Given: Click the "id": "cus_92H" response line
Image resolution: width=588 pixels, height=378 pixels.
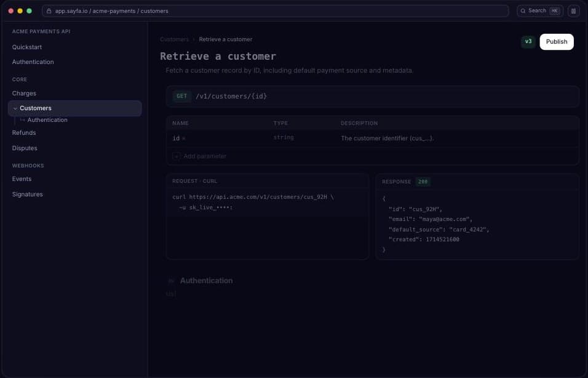Looking at the screenshot, I should [416, 209].
